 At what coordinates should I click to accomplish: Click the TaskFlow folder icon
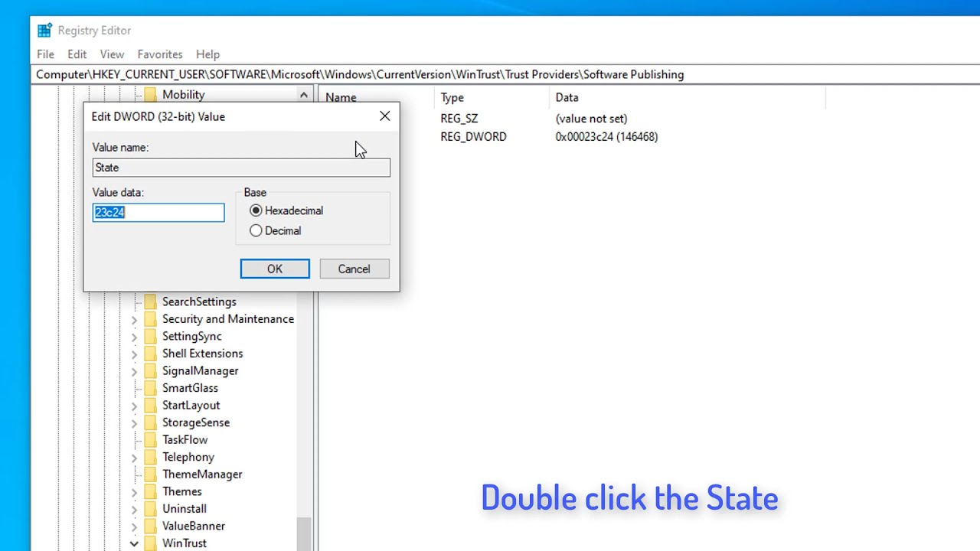pyautogui.click(x=150, y=439)
